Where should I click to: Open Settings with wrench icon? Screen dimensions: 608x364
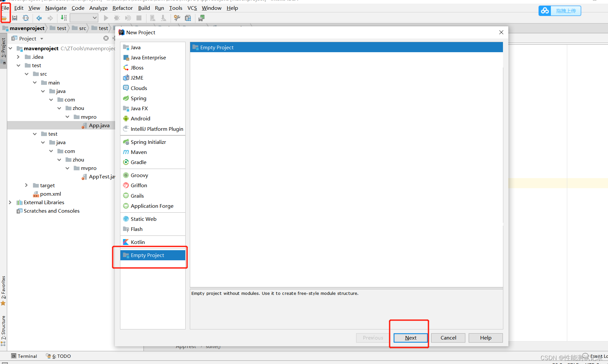point(177,18)
